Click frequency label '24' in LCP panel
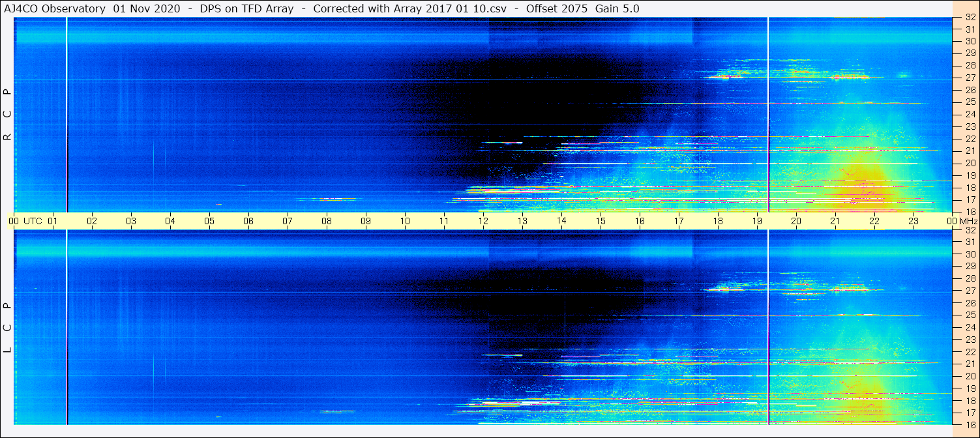Image resolution: width=980 pixels, height=438 pixels. tap(970, 327)
